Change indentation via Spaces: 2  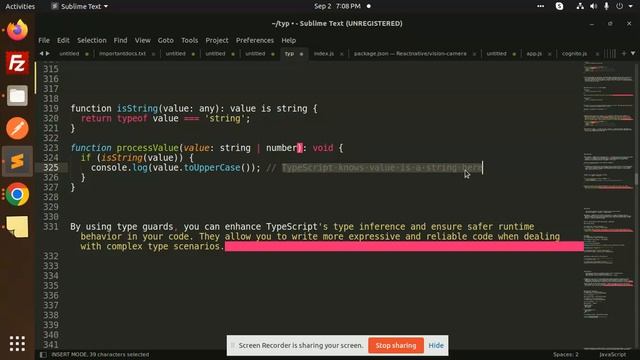point(566,354)
